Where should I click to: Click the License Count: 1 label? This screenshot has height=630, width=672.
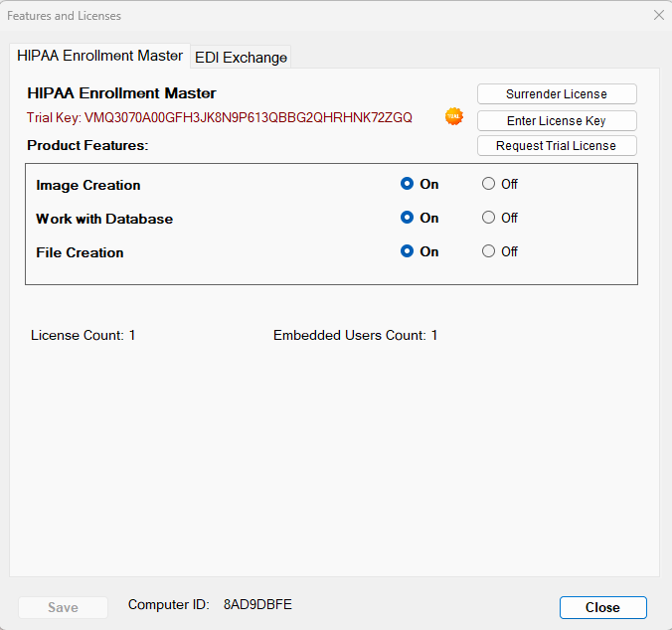click(x=84, y=335)
